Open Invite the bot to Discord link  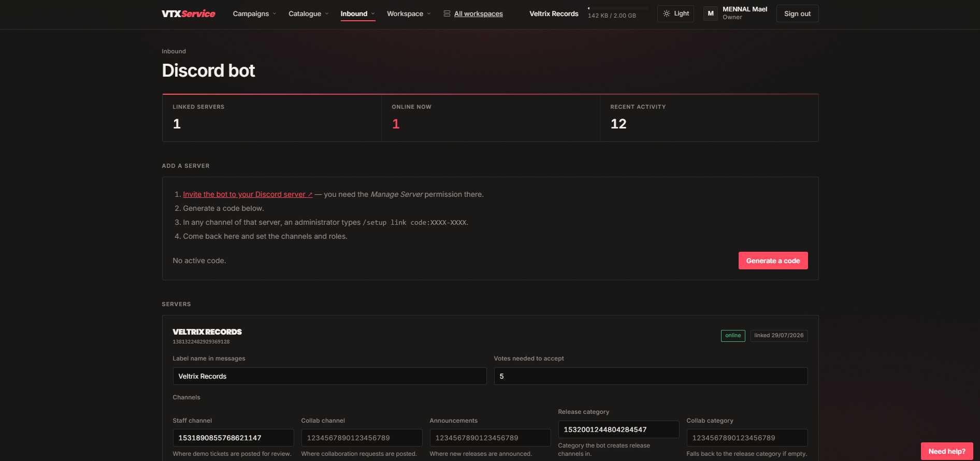[x=248, y=194]
